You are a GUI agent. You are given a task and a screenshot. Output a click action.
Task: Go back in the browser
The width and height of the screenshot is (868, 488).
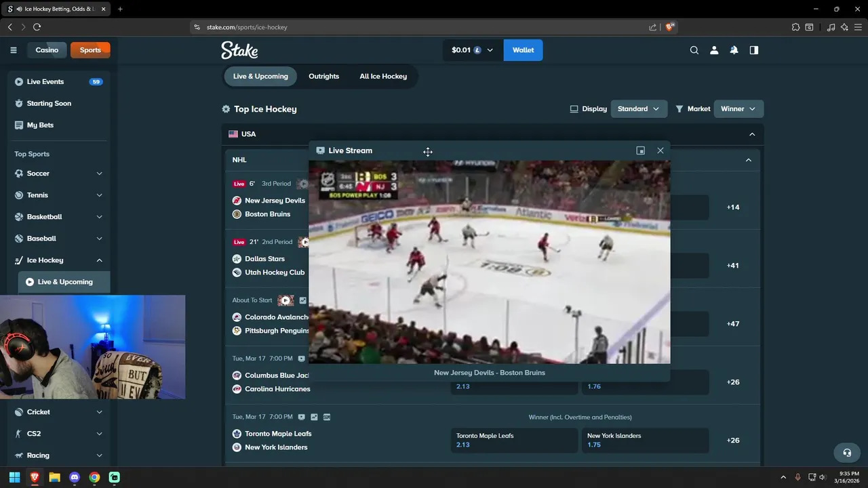[9, 27]
